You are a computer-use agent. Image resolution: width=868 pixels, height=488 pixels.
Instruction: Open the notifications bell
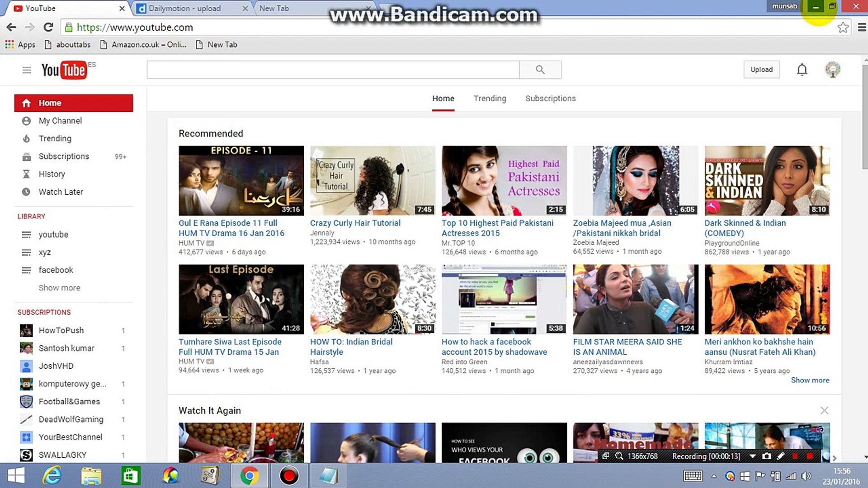[802, 70]
